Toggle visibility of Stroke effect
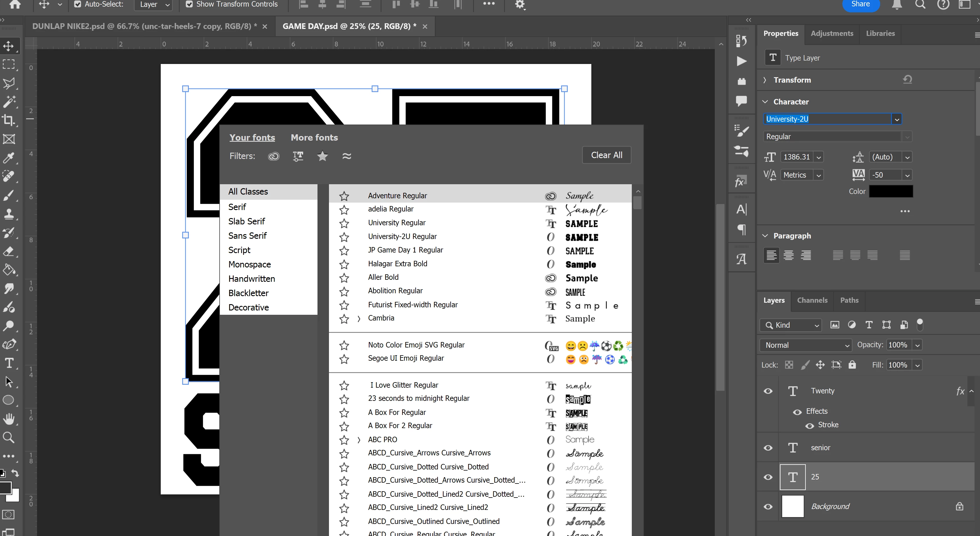 pos(809,425)
